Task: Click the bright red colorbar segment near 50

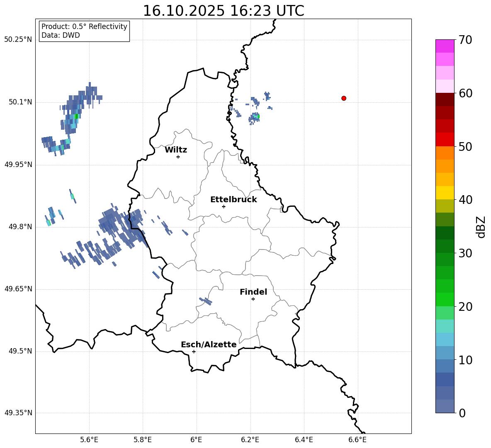Action: click(x=445, y=140)
